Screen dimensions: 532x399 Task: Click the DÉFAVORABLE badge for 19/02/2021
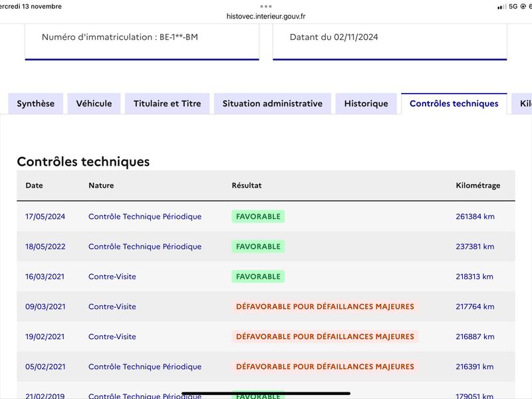coord(325,336)
